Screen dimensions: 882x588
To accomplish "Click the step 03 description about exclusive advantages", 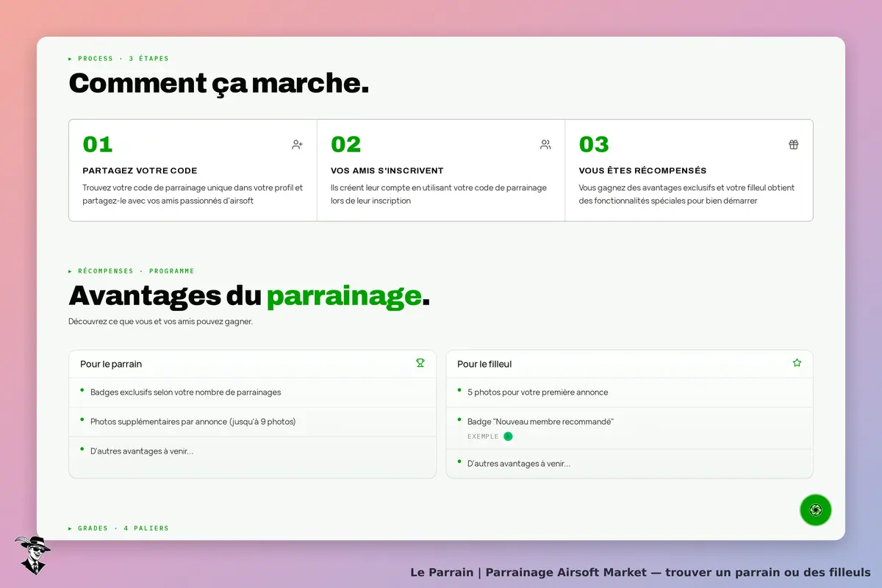I will pyautogui.click(x=686, y=194).
